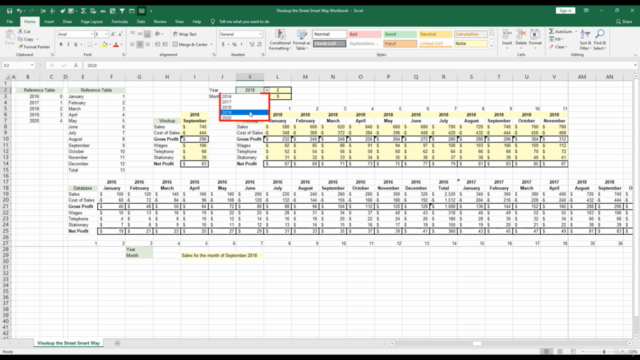This screenshot has height=360, width=640.
Task: Center cell text horizontally
Action: point(140,44)
